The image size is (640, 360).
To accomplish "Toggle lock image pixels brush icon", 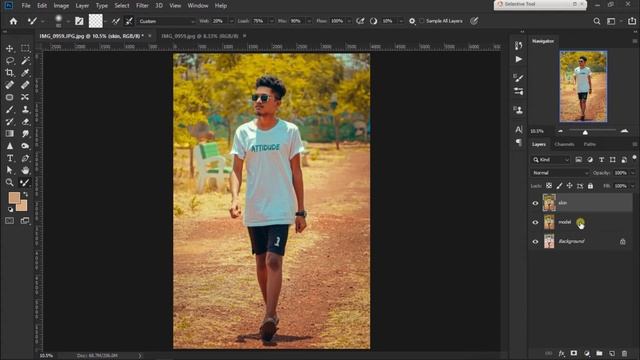I will [x=559, y=186].
